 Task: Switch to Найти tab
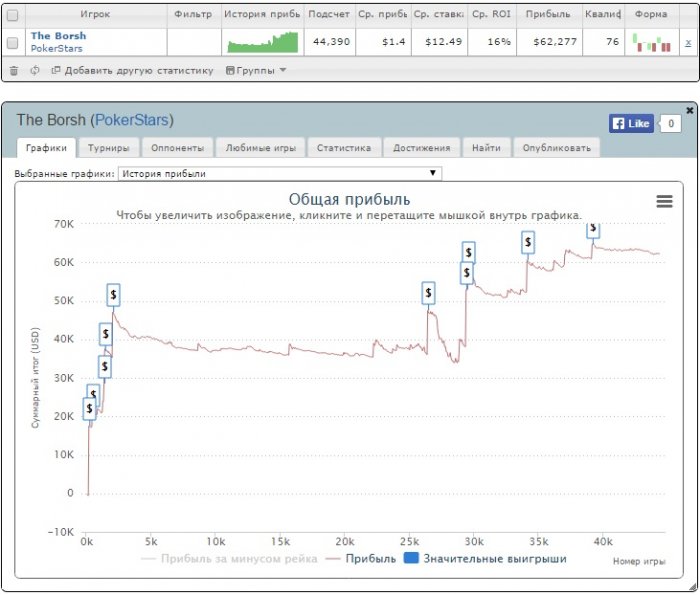pyautogui.click(x=486, y=148)
